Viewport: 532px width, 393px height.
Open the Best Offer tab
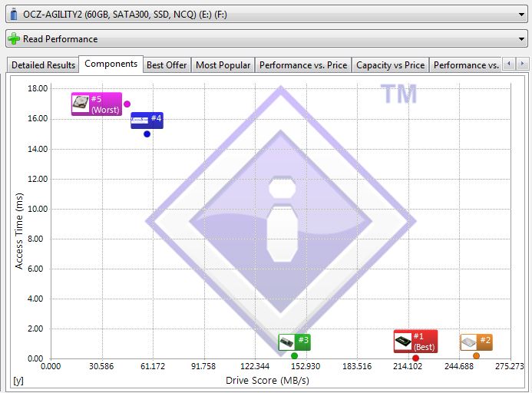[x=167, y=64]
